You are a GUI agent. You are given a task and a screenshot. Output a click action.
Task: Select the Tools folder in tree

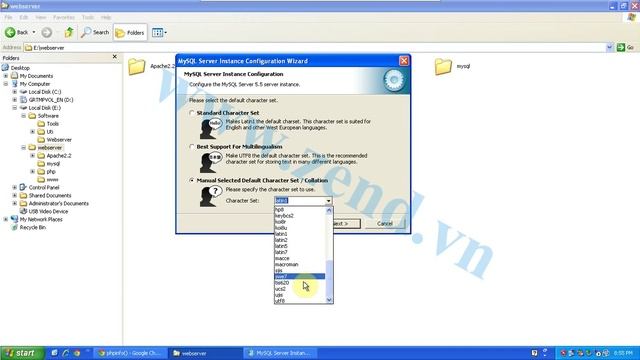coord(53,124)
